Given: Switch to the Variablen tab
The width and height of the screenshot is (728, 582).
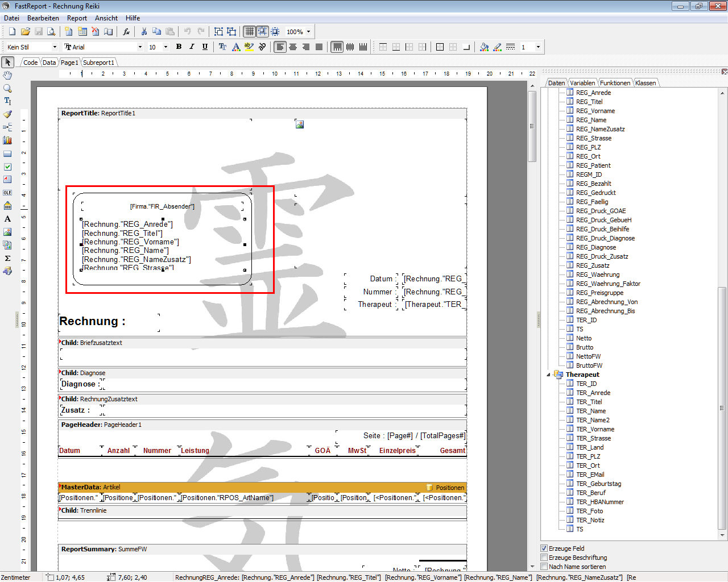Looking at the screenshot, I should (582, 83).
